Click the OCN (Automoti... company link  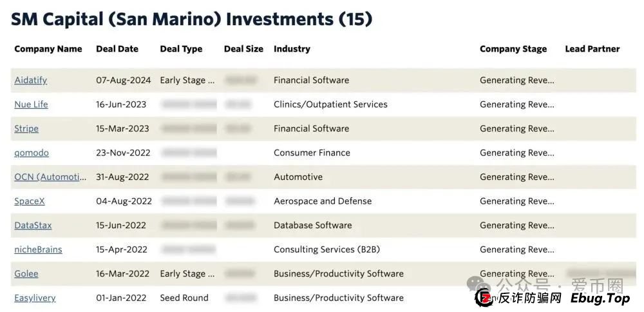pyautogui.click(x=50, y=177)
